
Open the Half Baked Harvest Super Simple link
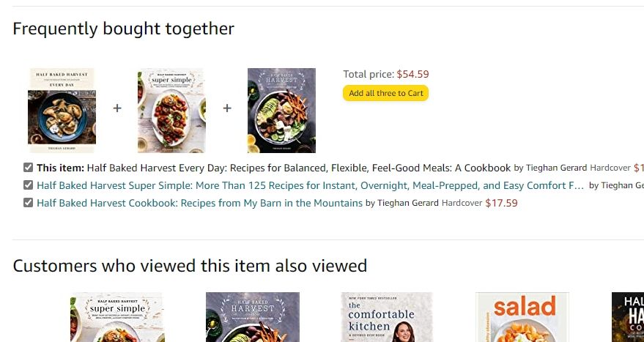point(310,185)
